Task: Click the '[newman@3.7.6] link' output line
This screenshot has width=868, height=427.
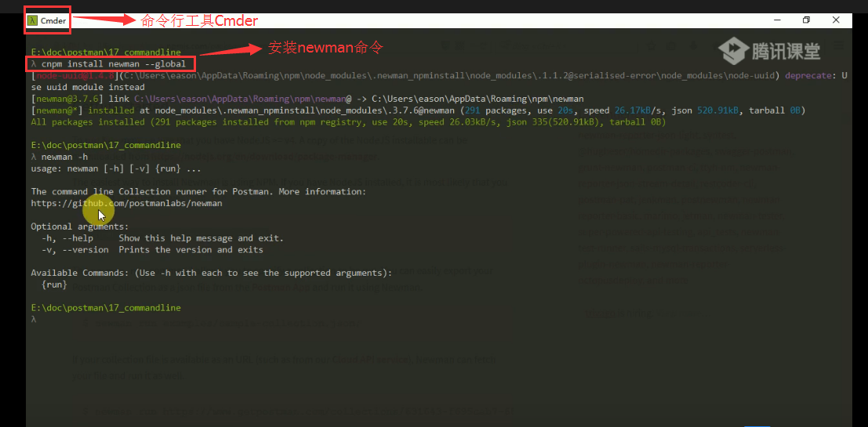Action: click(x=307, y=99)
